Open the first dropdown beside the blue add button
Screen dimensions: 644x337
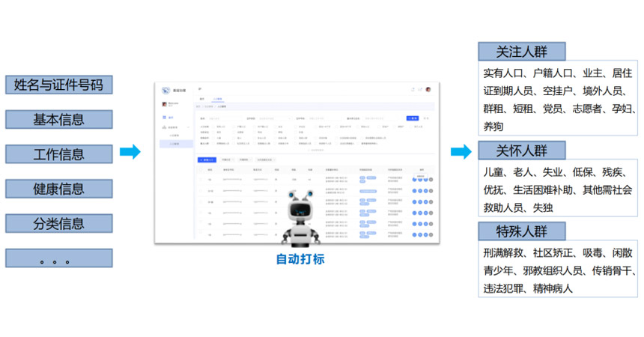tap(227, 160)
